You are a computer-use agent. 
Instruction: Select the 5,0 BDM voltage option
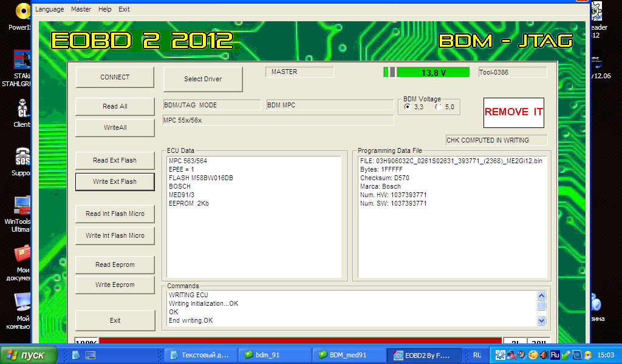[438, 107]
